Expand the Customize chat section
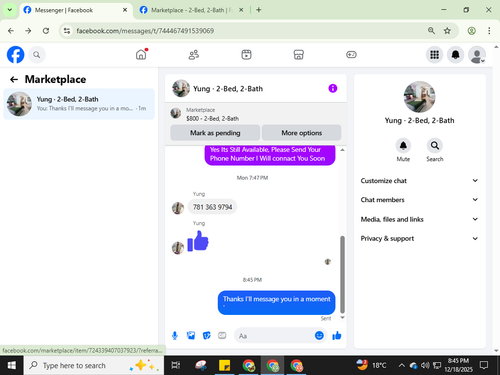 [x=419, y=181]
